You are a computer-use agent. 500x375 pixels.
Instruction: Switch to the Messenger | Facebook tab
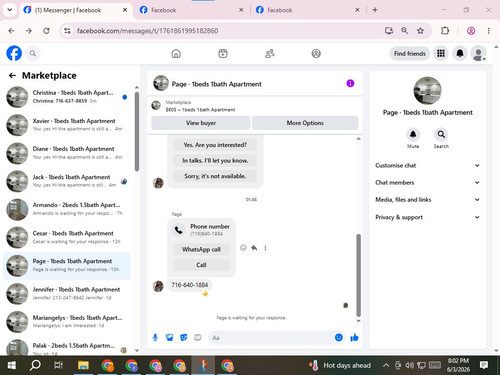pyautogui.click(x=75, y=10)
